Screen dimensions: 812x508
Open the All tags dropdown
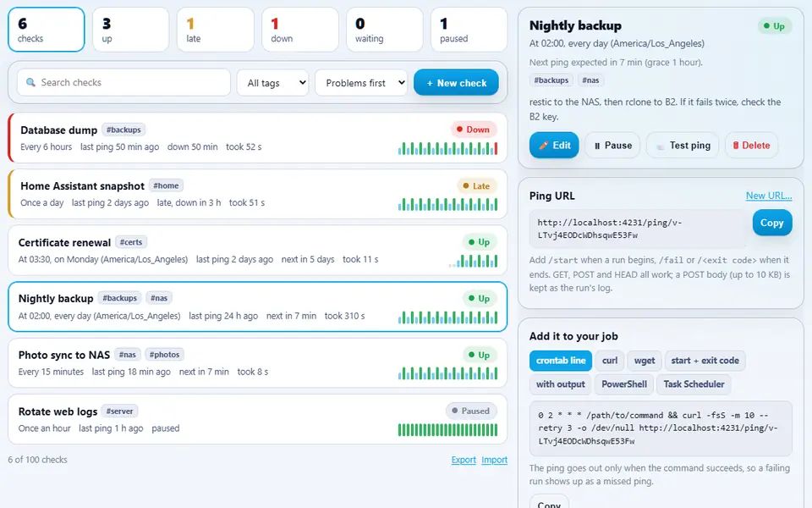(x=273, y=83)
